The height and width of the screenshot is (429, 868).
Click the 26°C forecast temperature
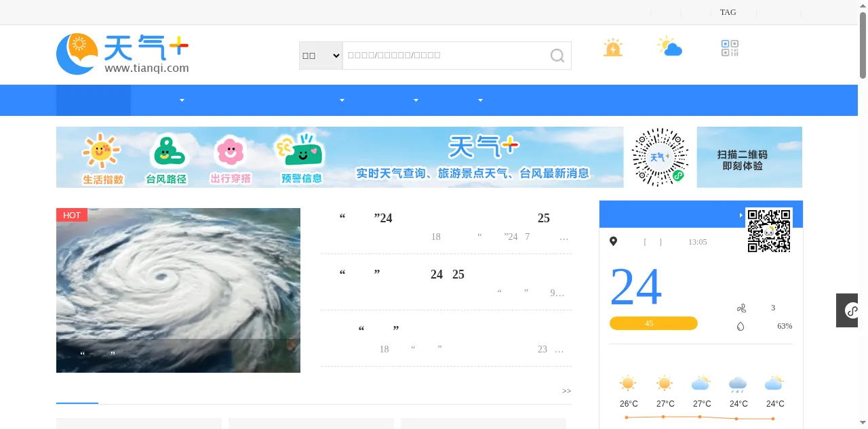click(629, 404)
